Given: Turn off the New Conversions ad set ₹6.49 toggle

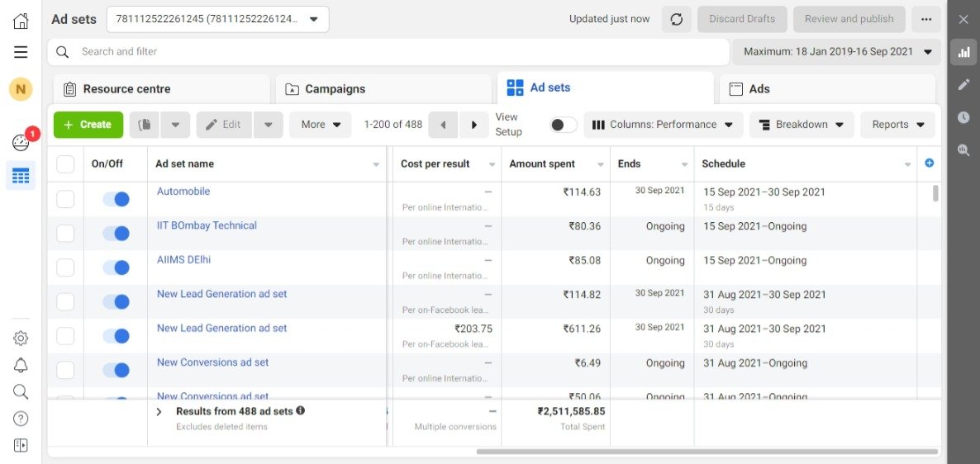Looking at the screenshot, I should click(117, 371).
